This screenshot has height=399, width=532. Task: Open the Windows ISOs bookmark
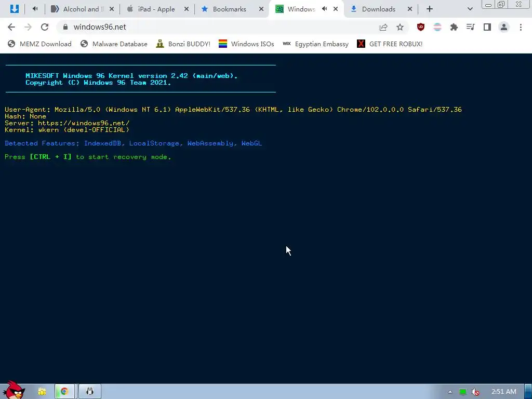click(246, 44)
